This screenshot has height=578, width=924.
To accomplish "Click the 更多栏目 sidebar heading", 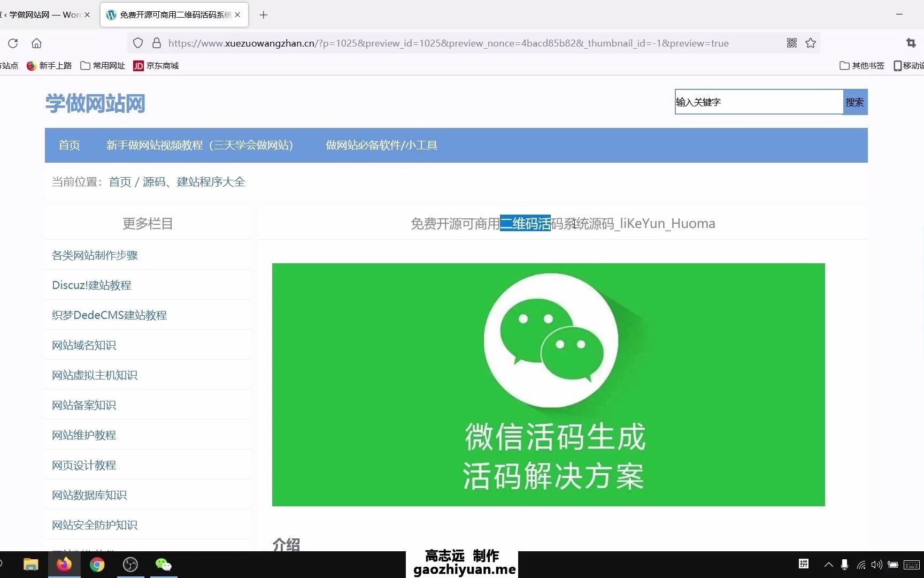I will point(148,223).
